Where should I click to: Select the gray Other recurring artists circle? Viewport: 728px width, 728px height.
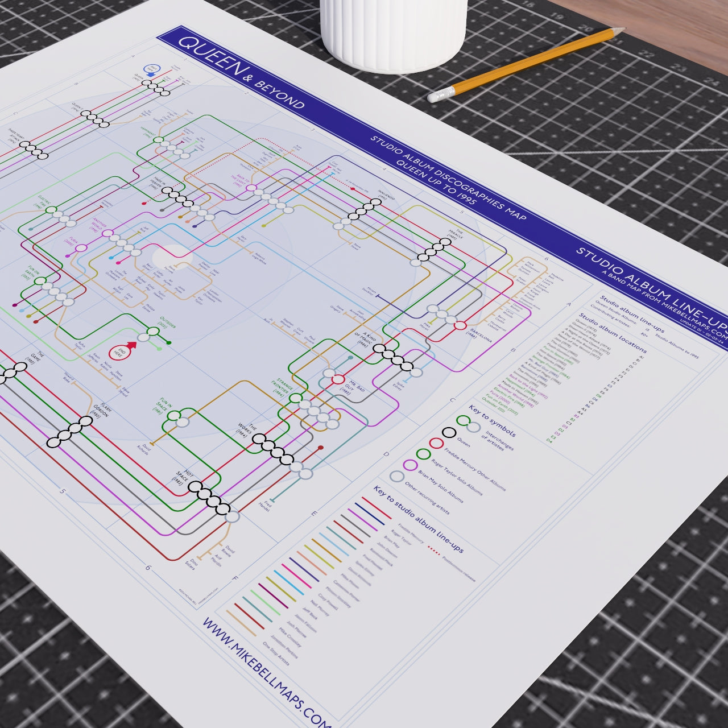(x=396, y=476)
